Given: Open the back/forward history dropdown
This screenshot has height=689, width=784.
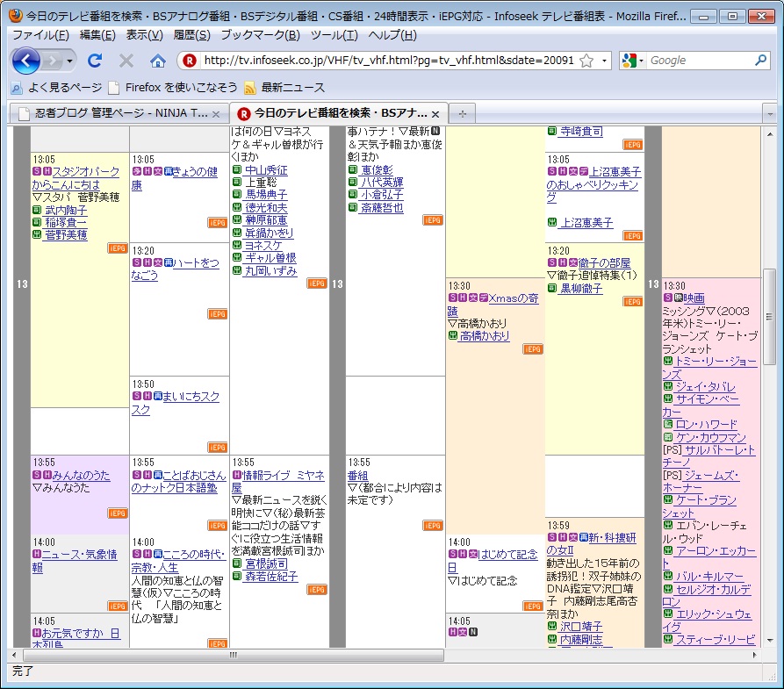Looking at the screenshot, I should [x=69, y=61].
